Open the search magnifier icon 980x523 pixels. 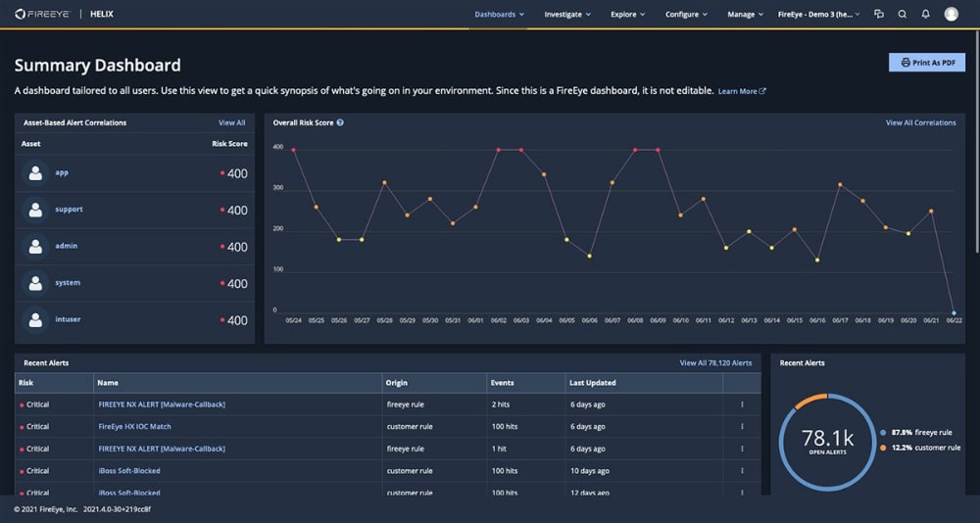902,14
